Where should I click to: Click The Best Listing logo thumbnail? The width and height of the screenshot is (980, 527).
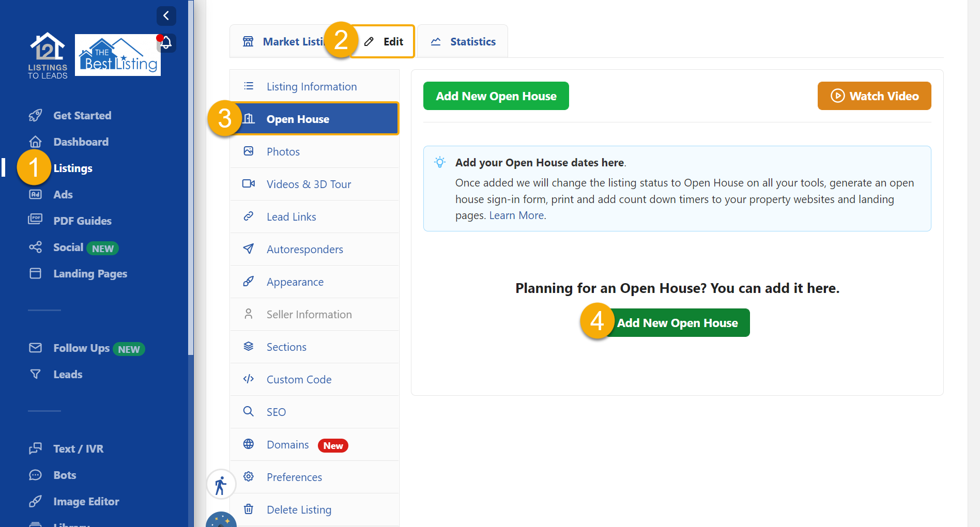coord(118,55)
